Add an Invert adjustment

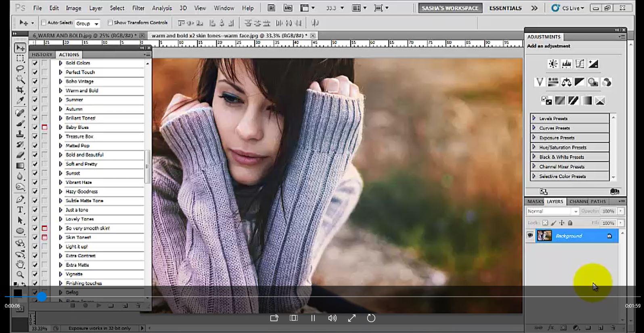pyautogui.click(x=546, y=101)
